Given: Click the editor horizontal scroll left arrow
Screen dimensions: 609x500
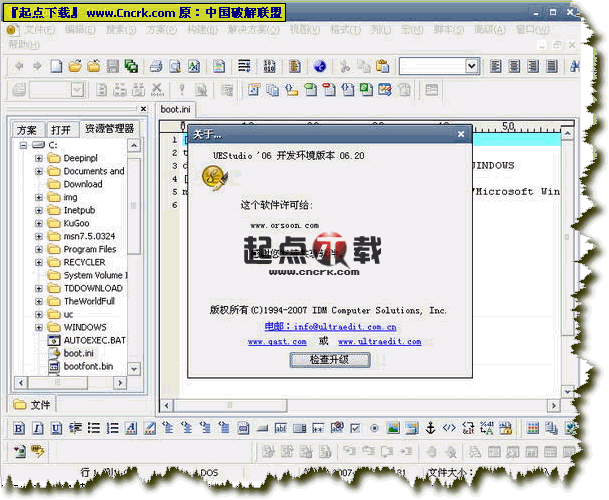Looking at the screenshot, I should [167, 406].
